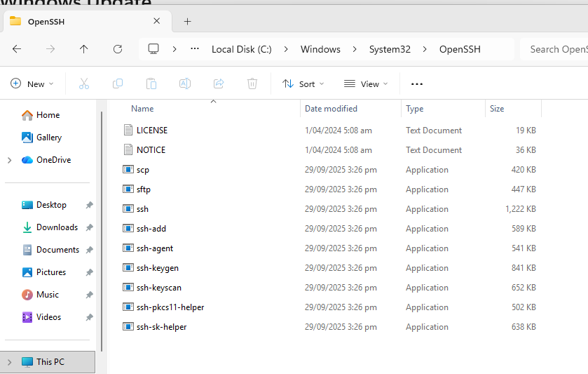Go up one folder level
This screenshot has width=588, height=374.
pos(84,49)
